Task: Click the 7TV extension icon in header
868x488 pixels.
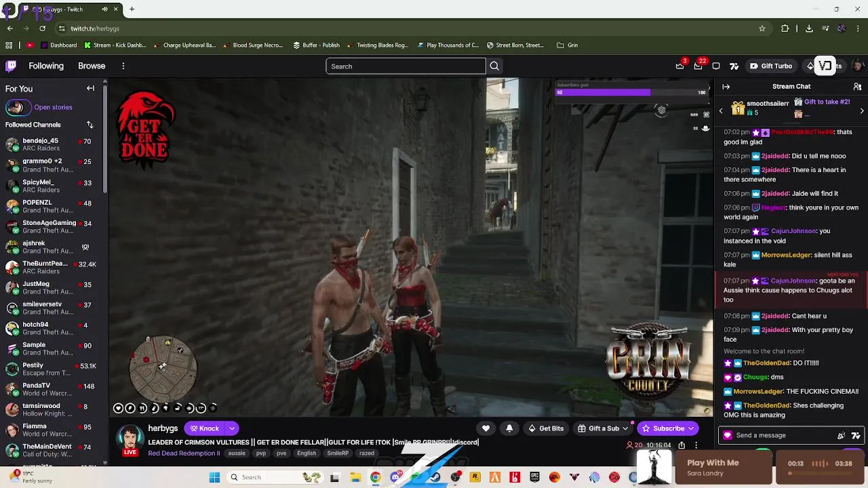Action: coord(734,66)
